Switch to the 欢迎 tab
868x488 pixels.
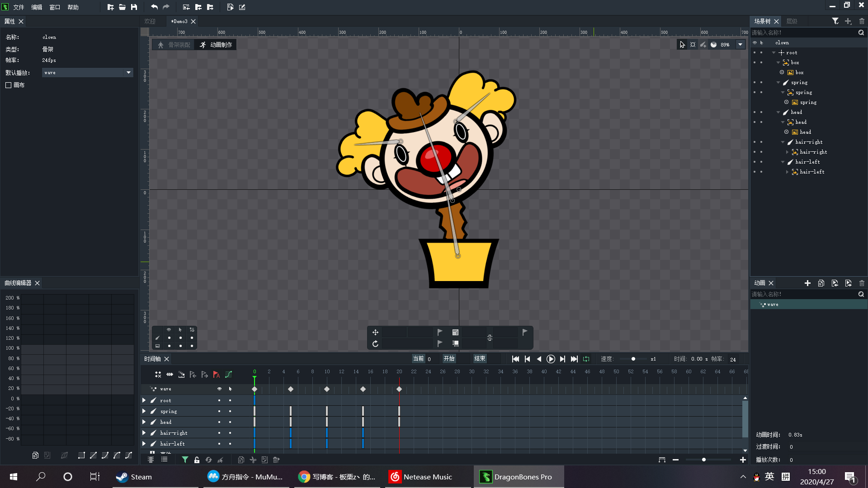click(150, 21)
